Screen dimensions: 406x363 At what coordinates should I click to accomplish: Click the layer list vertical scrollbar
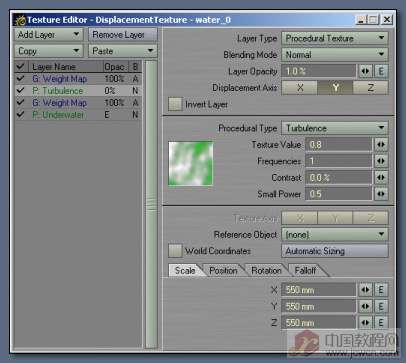(151, 204)
